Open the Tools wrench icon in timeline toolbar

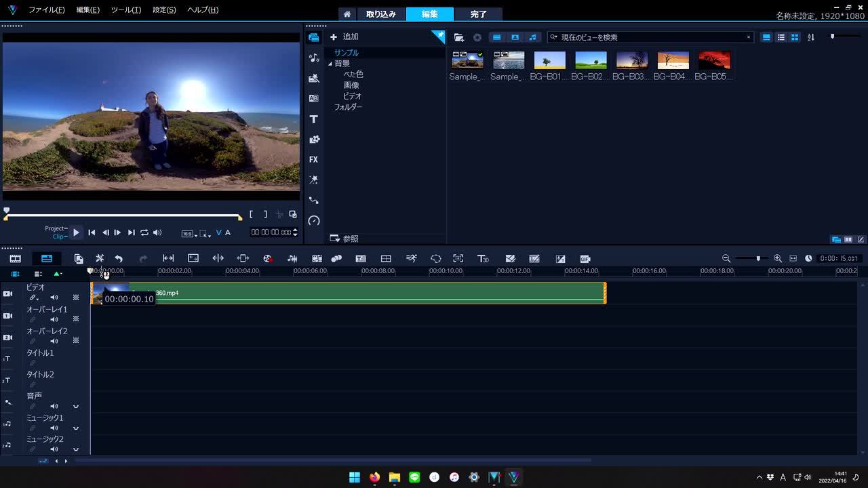pyautogui.click(x=100, y=258)
